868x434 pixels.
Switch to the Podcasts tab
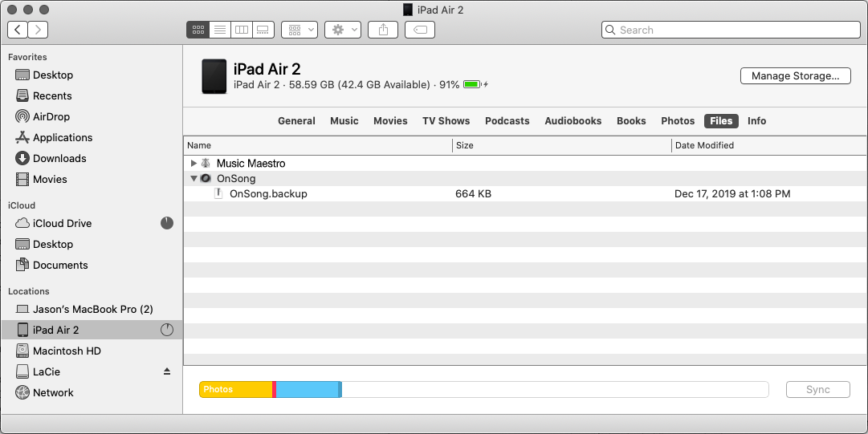tap(507, 121)
